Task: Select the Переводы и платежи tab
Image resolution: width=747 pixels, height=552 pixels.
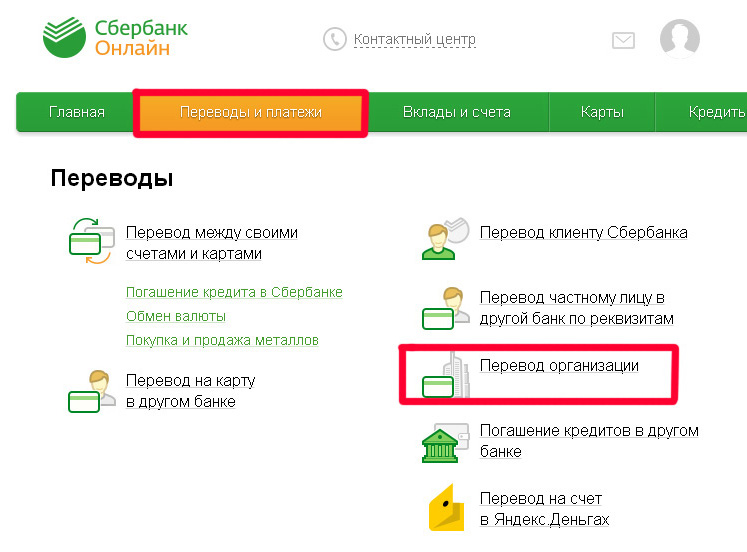Action: pos(251,112)
